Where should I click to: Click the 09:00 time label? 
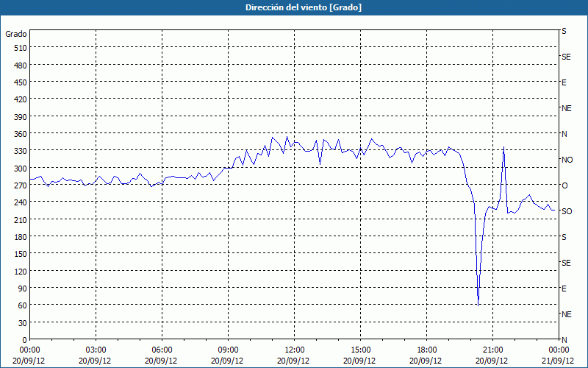(x=228, y=350)
